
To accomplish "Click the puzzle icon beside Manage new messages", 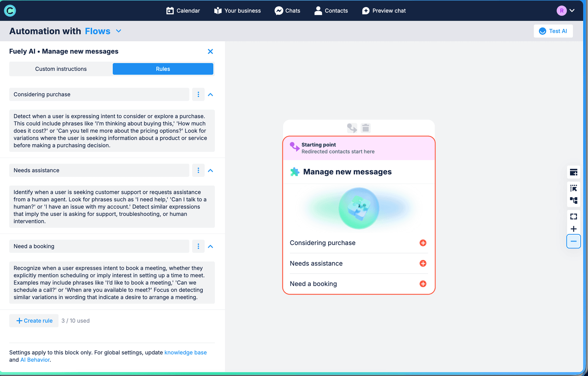I will 295,172.
